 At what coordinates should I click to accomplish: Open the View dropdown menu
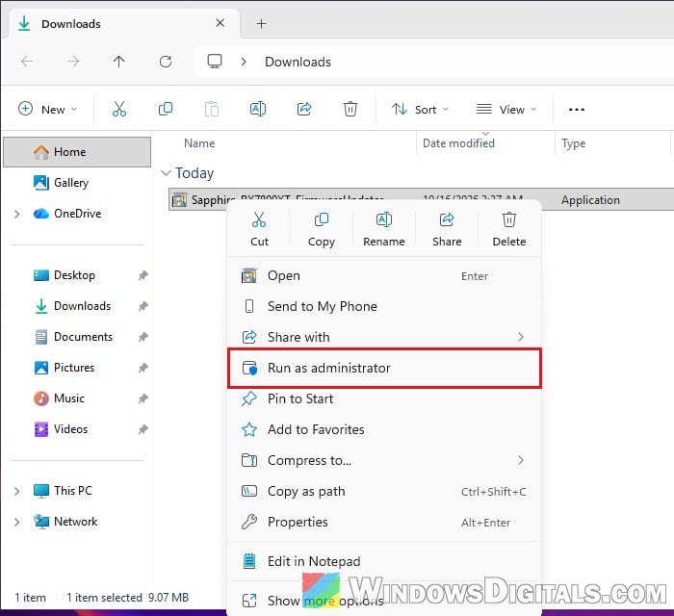point(506,109)
